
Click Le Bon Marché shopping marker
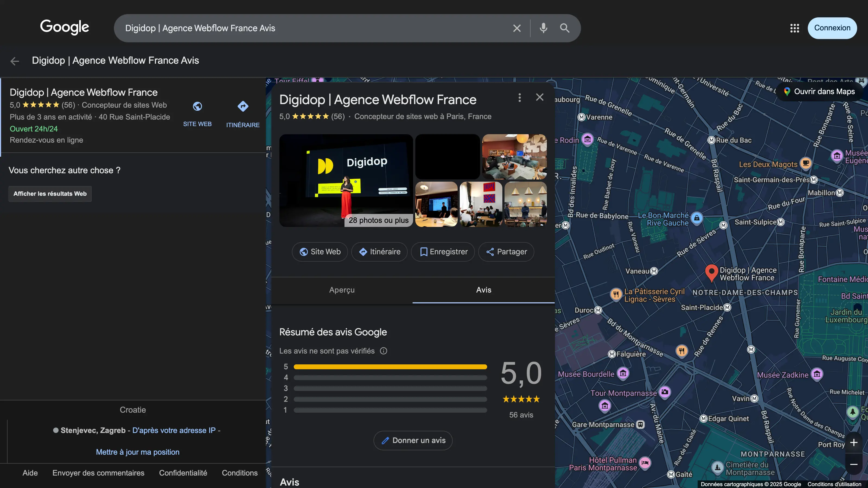[x=697, y=218]
